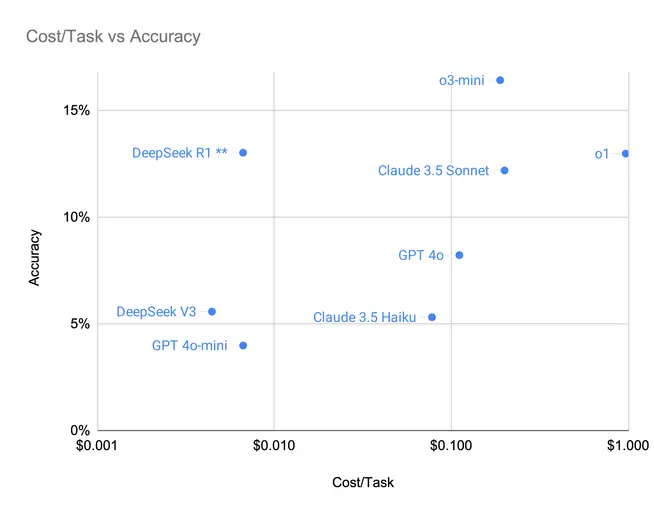Click the GPT 4o-mini data point
Viewport: 654px width, 516px height.
[243, 345]
